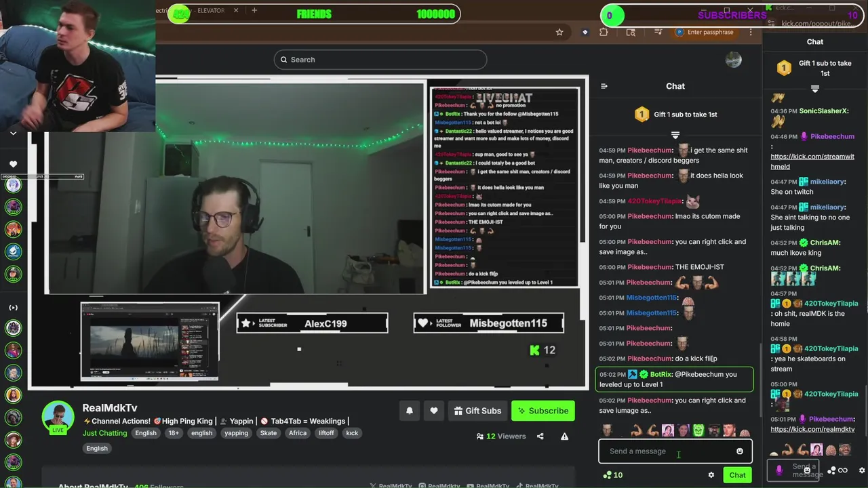Click the RealMdkTv channel avatar
The image size is (868, 488).
tap(58, 417)
